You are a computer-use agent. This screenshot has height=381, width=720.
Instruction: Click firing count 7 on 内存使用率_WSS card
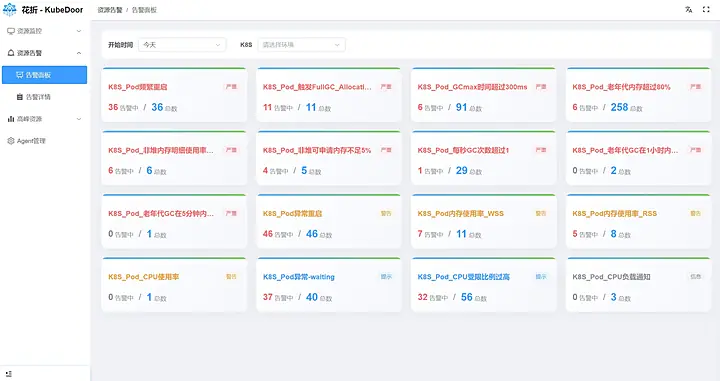point(420,234)
